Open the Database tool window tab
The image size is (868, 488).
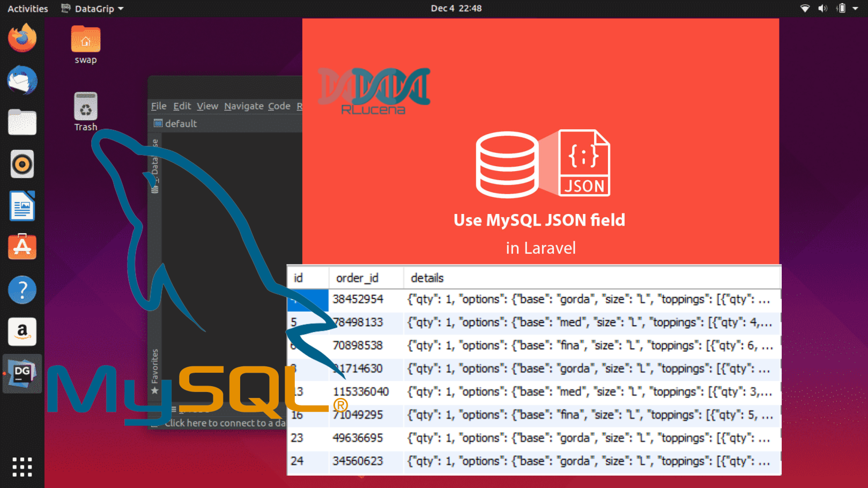tap(155, 166)
